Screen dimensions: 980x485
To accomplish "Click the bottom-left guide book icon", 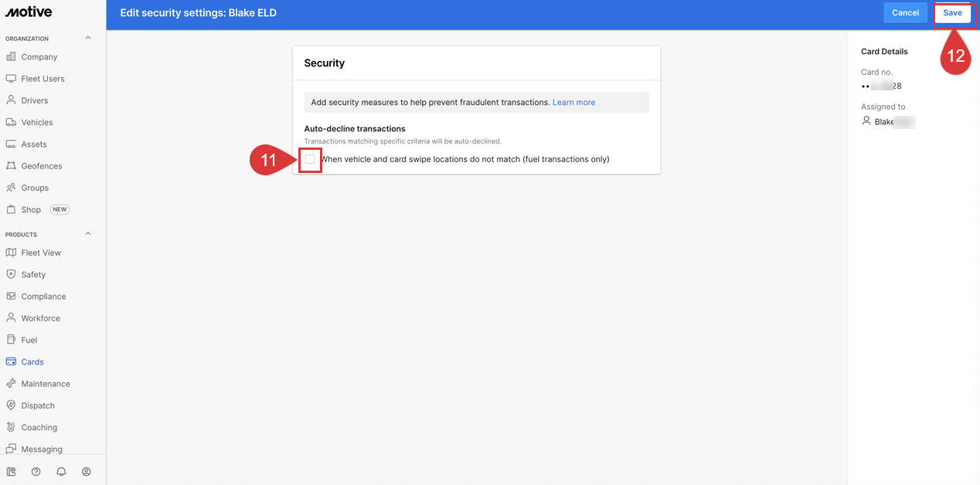I will (11, 472).
